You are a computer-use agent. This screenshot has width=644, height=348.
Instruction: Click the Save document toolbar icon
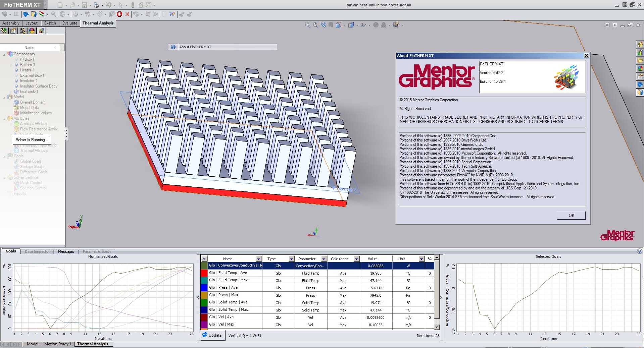(85, 5)
